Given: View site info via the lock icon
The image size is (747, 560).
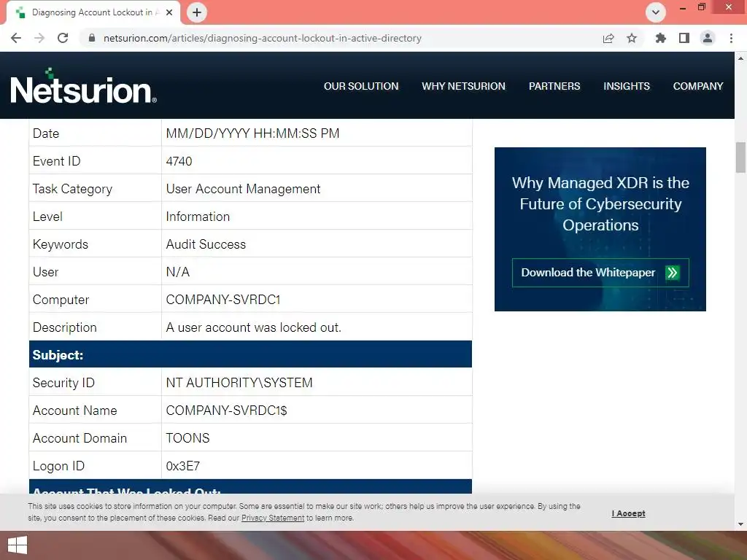Looking at the screenshot, I should click(92, 38).
